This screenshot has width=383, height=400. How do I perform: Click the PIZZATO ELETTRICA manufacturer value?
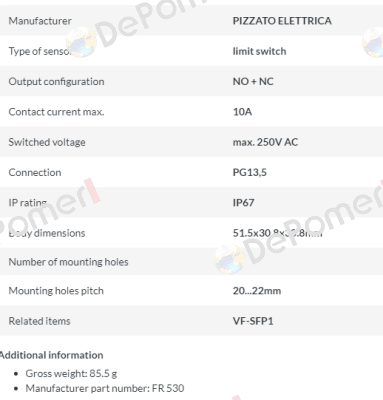click(282, 21)
